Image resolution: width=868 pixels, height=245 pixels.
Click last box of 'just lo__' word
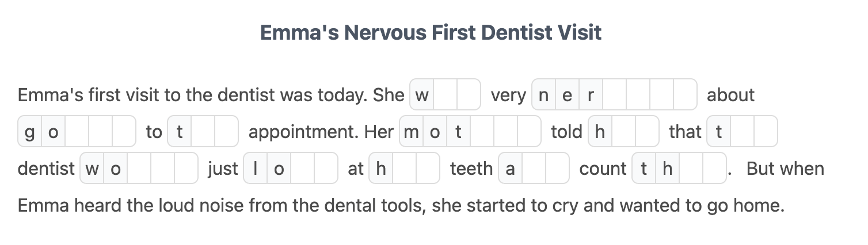click(x=326, y=169)
